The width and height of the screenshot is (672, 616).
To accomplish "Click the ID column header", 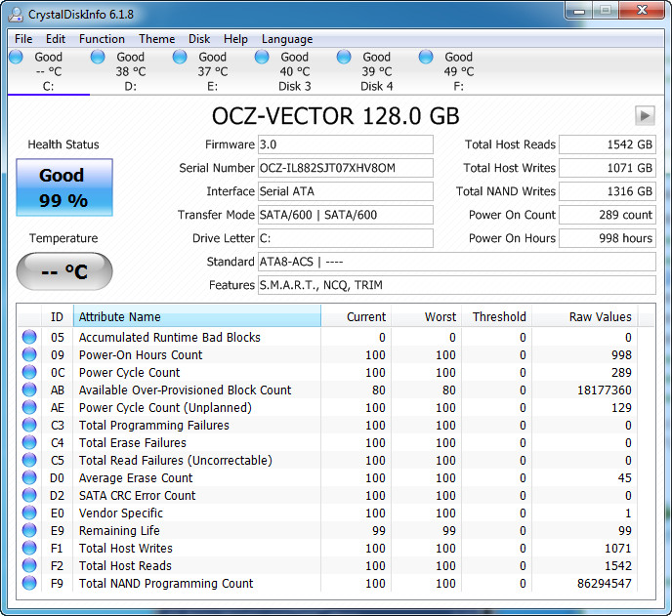I will 57,317.
